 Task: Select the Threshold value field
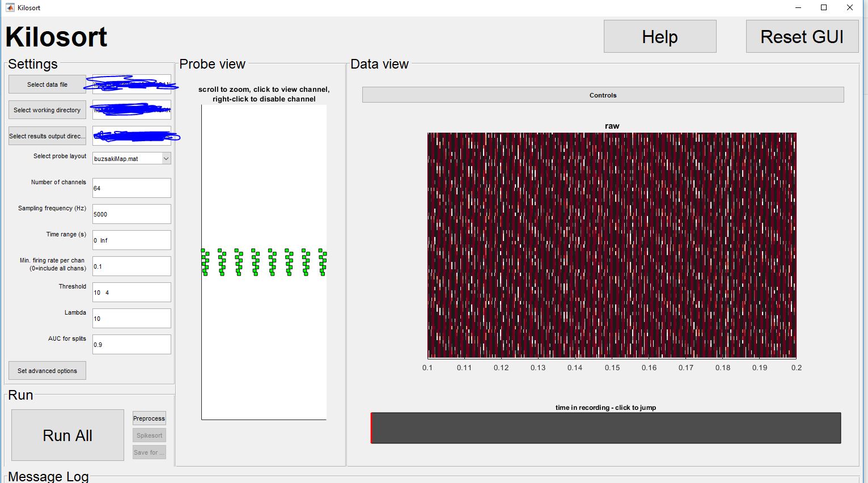[131, 292]
